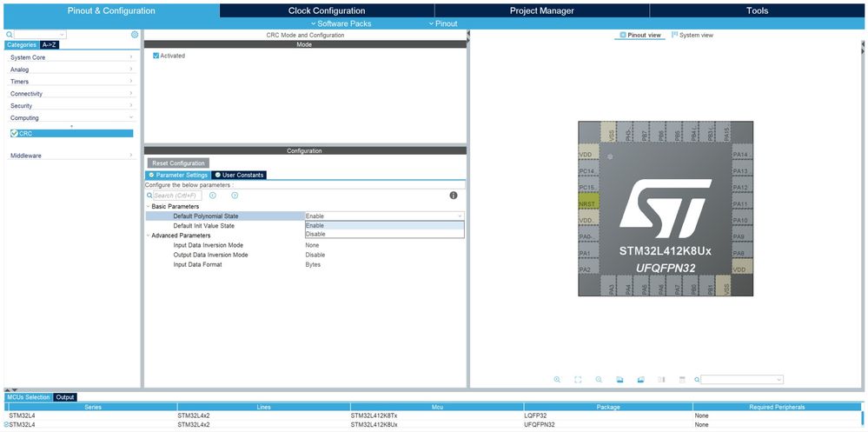Click the parameter search magnifier icon
The image size is (868, 432).
coord(149,196)
